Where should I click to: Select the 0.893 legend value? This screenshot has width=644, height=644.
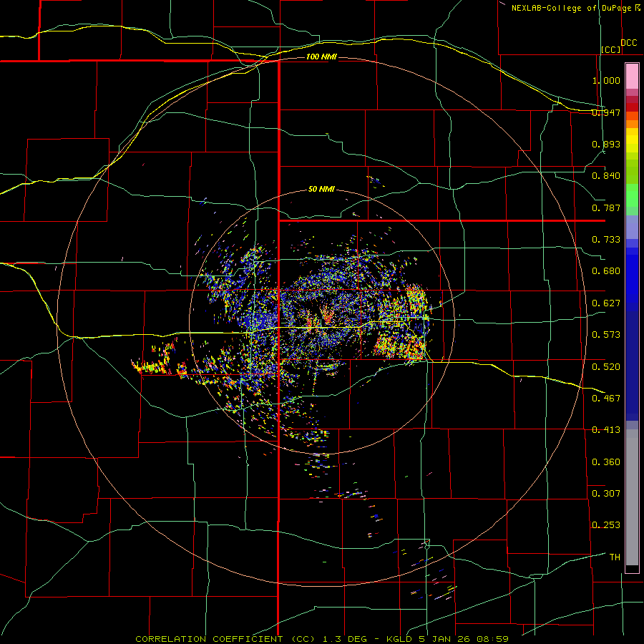pos(606,144)
